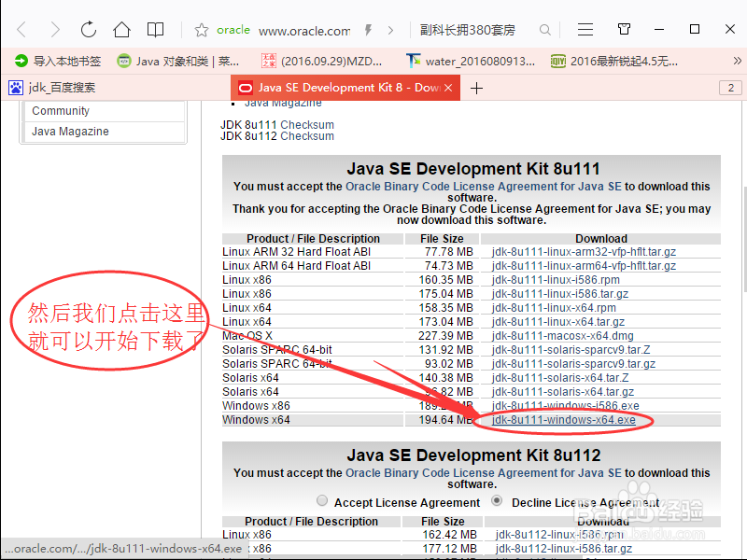This screenshot has height=560, width=747.
Task: Maximize the browser window
Action: click(695, 30)
